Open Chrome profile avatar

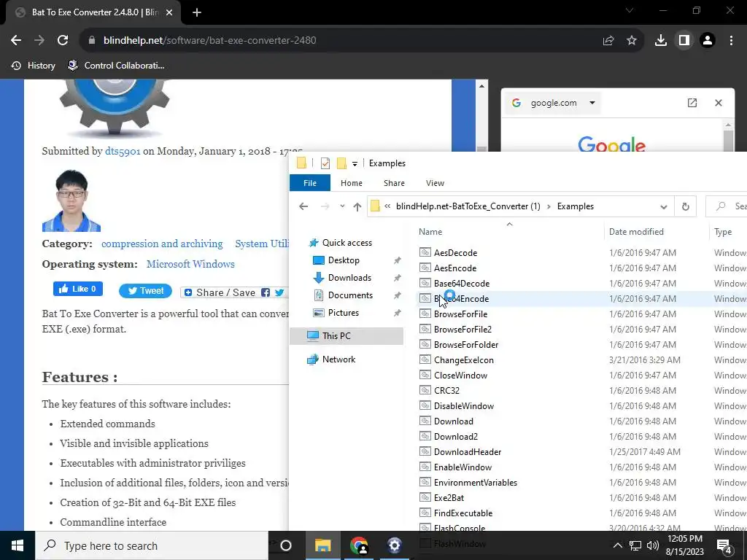708,41
